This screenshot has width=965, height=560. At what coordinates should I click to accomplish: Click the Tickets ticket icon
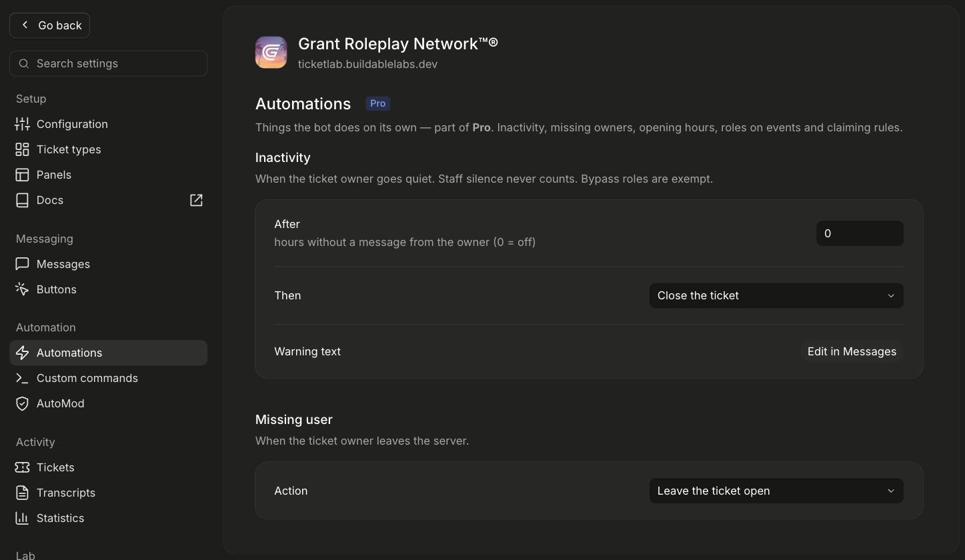[22, 467]
